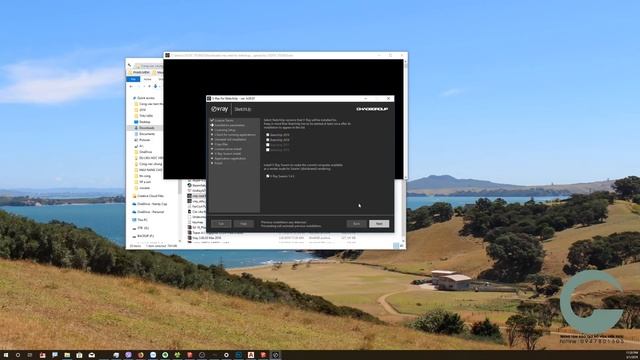Select the Copy files step in sidebar
This screenshot has height=360, width=640.
(221, 144)
